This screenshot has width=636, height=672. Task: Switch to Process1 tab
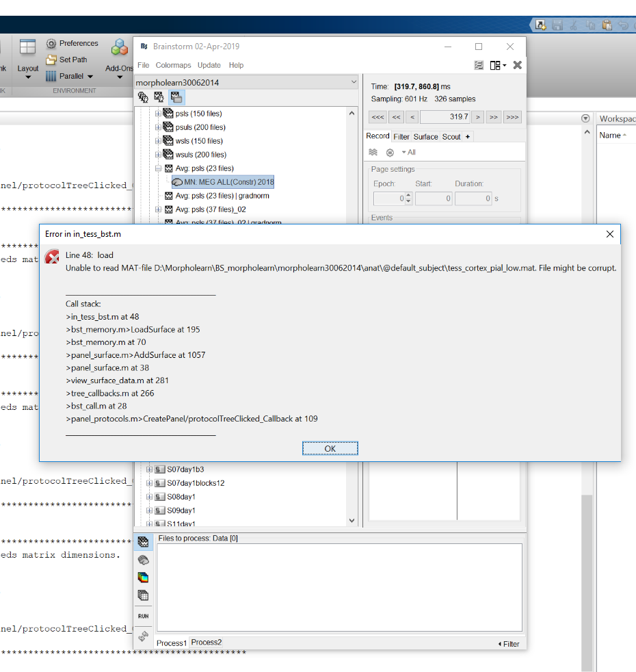click(172, 643)
